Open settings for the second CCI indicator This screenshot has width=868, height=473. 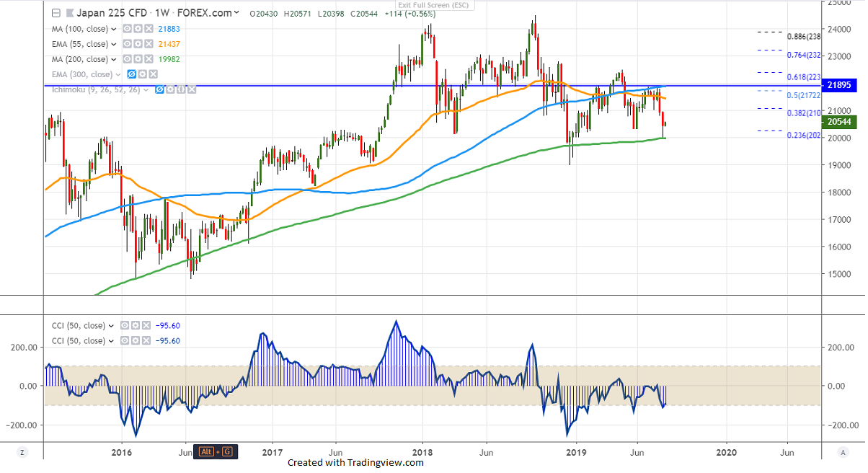[x=135, y=341]
